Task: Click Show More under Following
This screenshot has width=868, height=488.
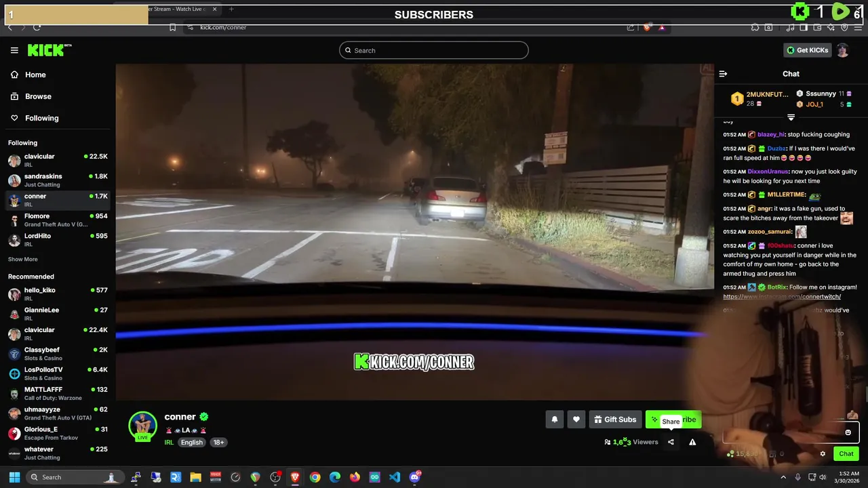Action: [22, 260]
